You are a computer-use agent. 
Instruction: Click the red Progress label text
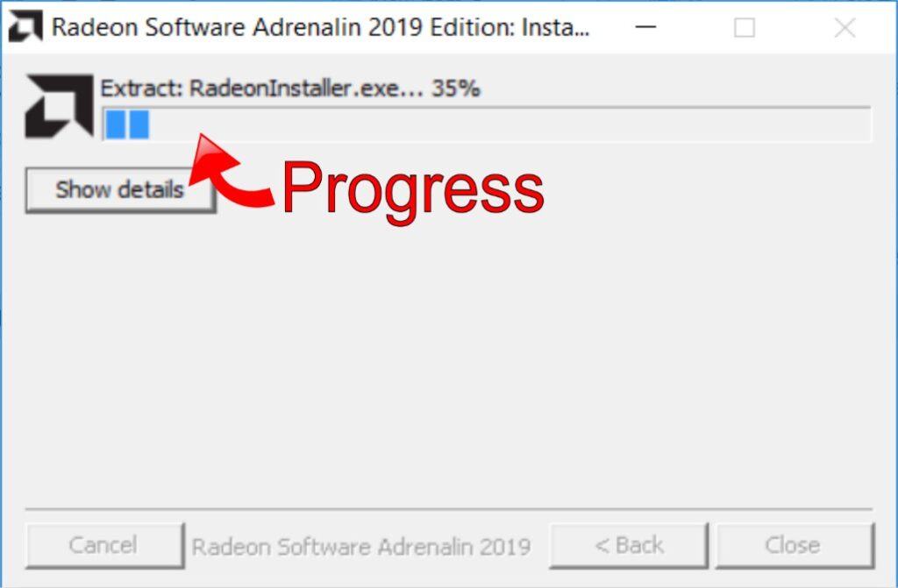(x=413, y=191)
